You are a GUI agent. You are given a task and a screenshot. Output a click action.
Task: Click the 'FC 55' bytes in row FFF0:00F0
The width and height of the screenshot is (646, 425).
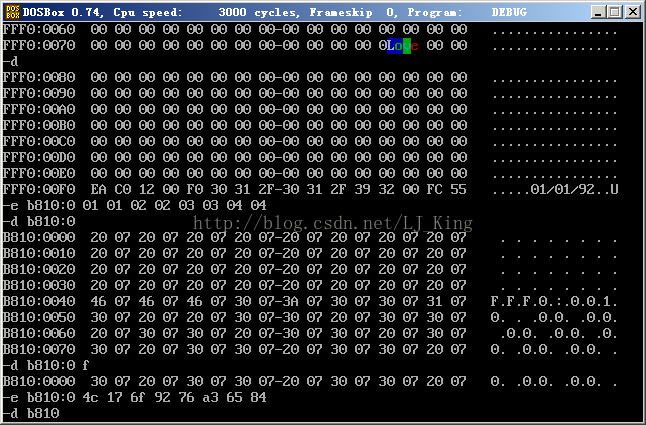(x=446, y=189)
